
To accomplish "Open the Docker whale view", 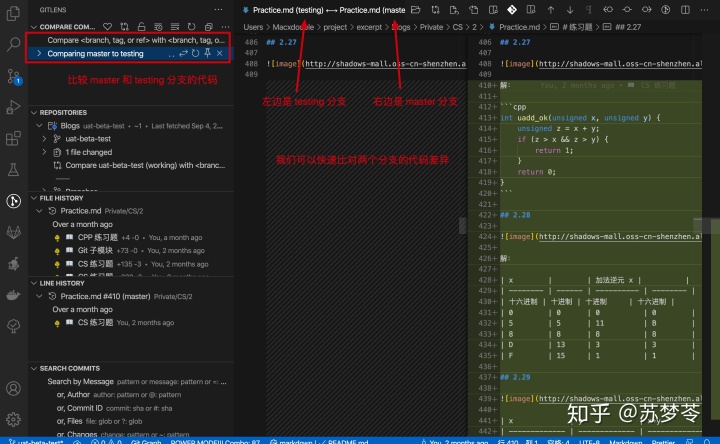I will coord(13,295).
